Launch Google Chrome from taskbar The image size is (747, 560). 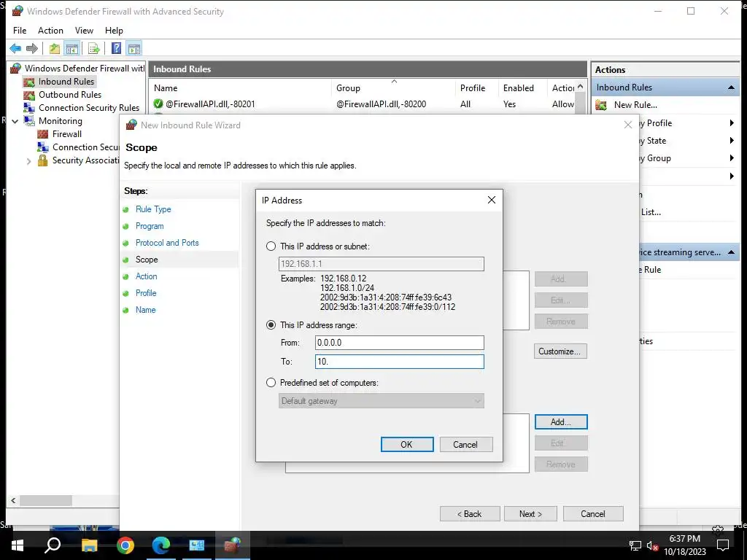[x=125, y=545]
